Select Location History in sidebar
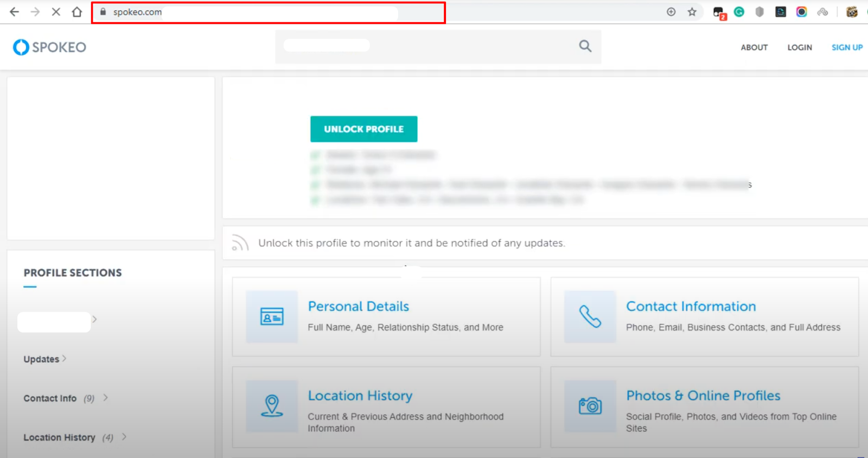This screenshot has width=868, height=458. (59, 437)
